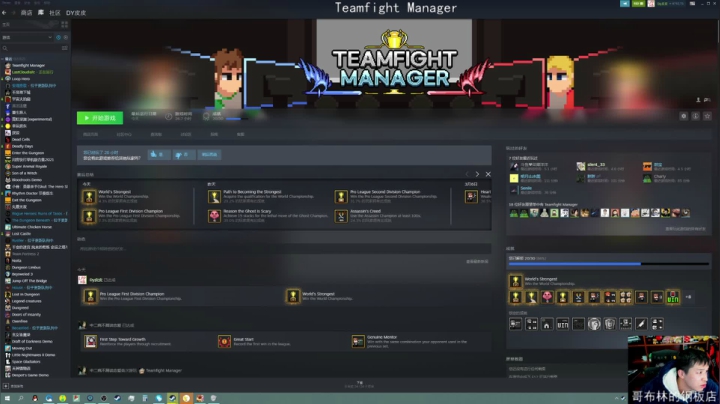Focus the activity status input field
This screenshot has width=720, height=404.
pos(284,249)
